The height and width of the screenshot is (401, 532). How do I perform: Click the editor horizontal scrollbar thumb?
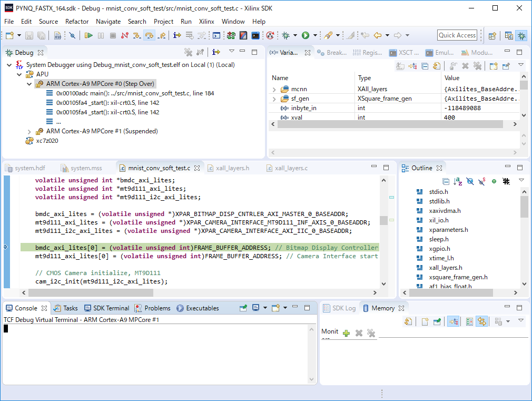(x=91, y=292)
